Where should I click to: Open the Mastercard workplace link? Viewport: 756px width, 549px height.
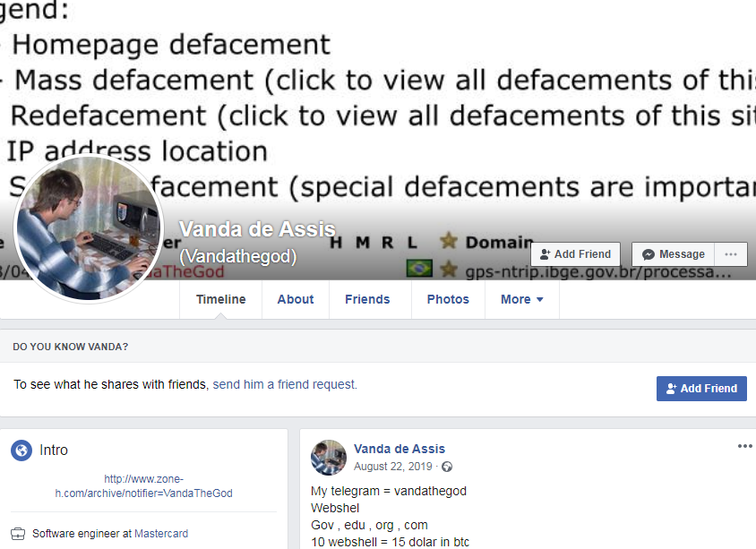[161, 534]
